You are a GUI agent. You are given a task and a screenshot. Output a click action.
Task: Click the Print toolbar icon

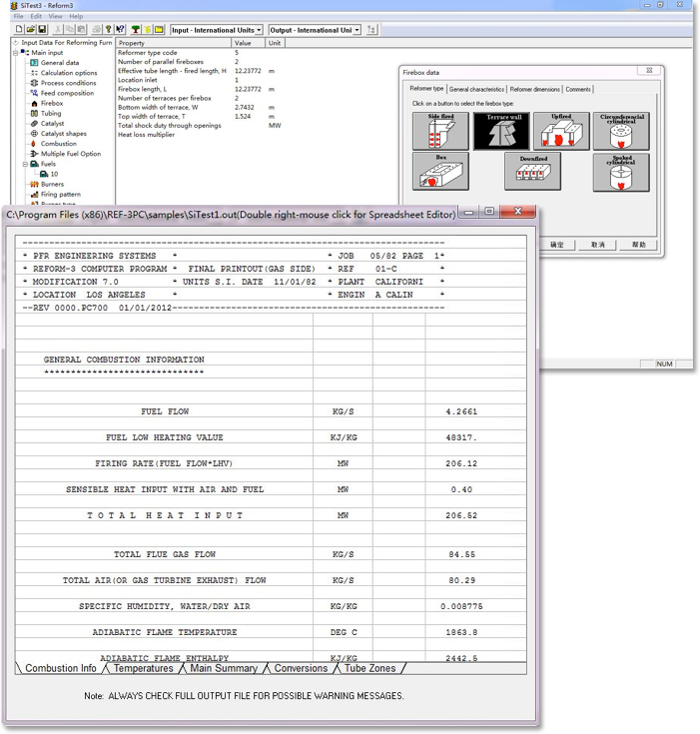pyautogui.click(x=97, y=30)
